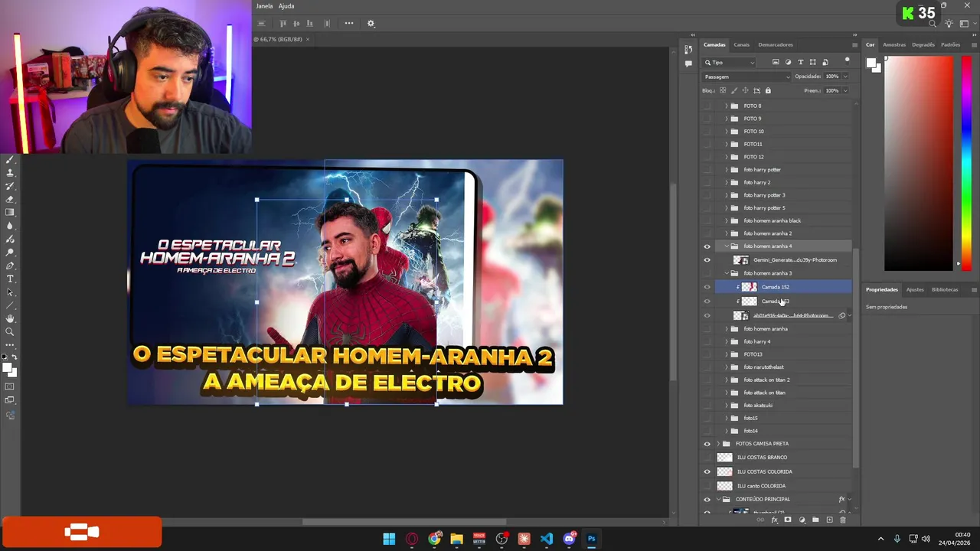Screen dimensions: 980x551
Task: Open options bar gear settings icon
Action: click(371, 24)
